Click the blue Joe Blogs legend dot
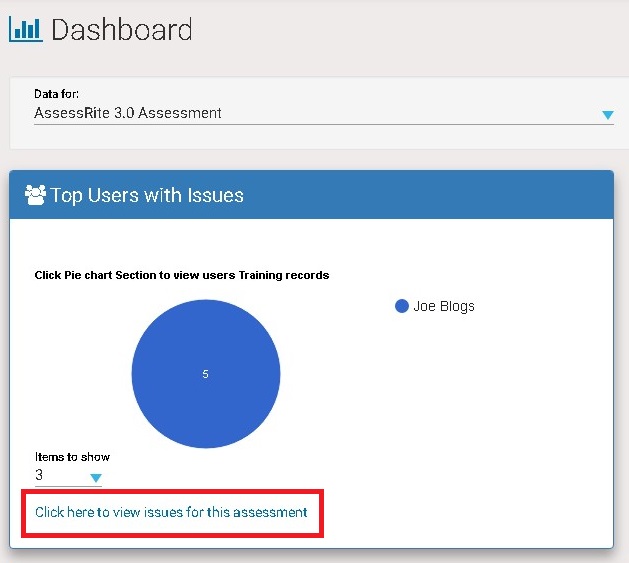Image resolution: width=629 pixels, height=563 pixels. pos(402,307)
